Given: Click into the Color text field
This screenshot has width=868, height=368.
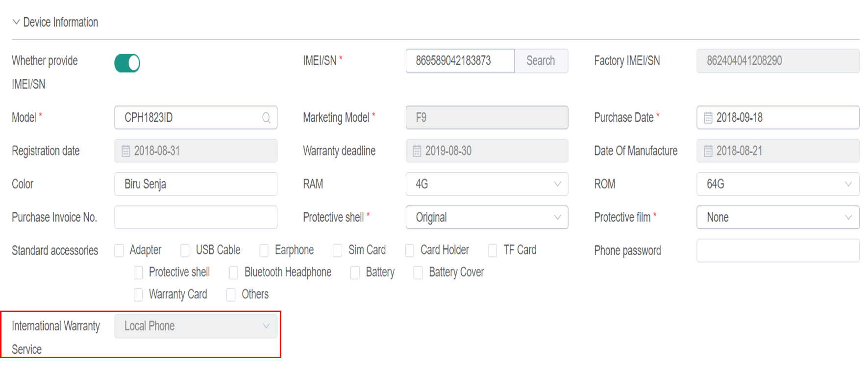Looking at the screenshot, I should point(196,184).
